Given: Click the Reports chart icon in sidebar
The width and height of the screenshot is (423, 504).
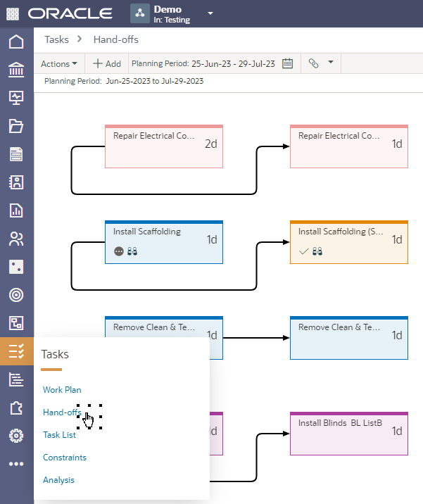Looking at the screenshot, I should pyautogui.click(x=16, y=210).
